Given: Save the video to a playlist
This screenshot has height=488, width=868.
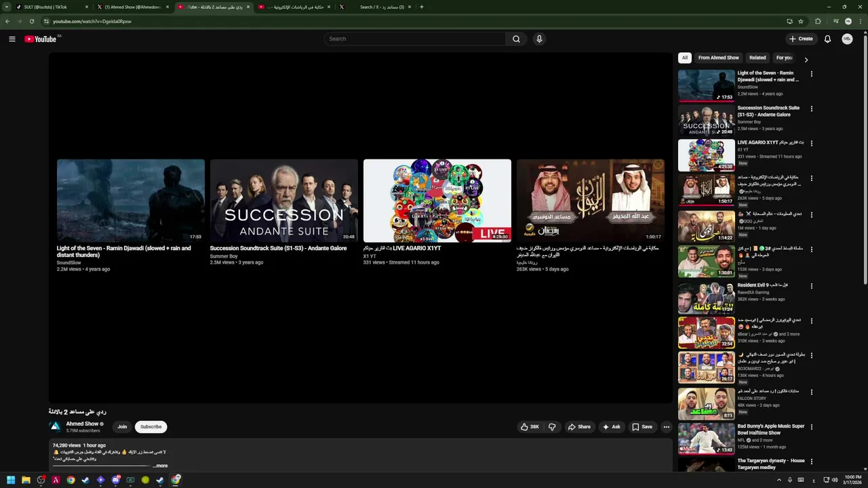Looking at the screenshot, I should 642,427.
